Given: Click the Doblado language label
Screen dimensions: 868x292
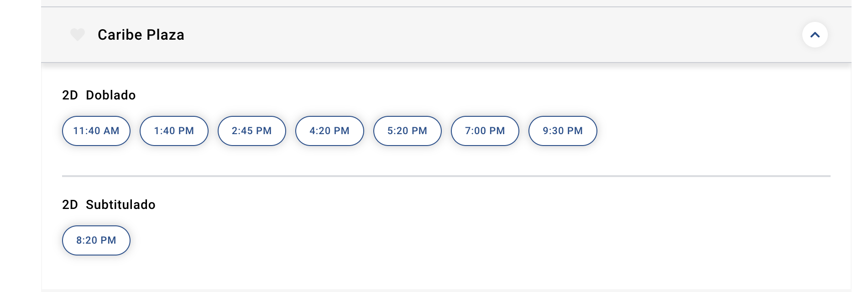Looking at the screenshot, I should pos(111,95).
